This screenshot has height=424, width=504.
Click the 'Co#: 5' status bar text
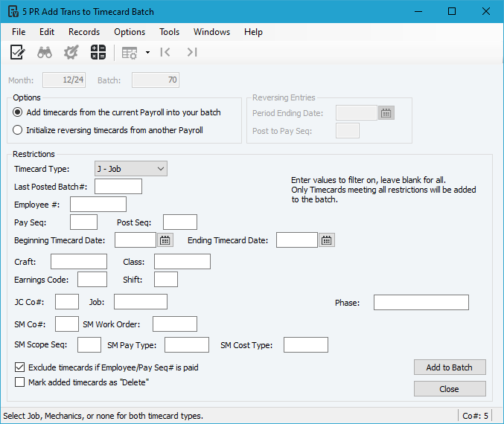tap(475, 416)
